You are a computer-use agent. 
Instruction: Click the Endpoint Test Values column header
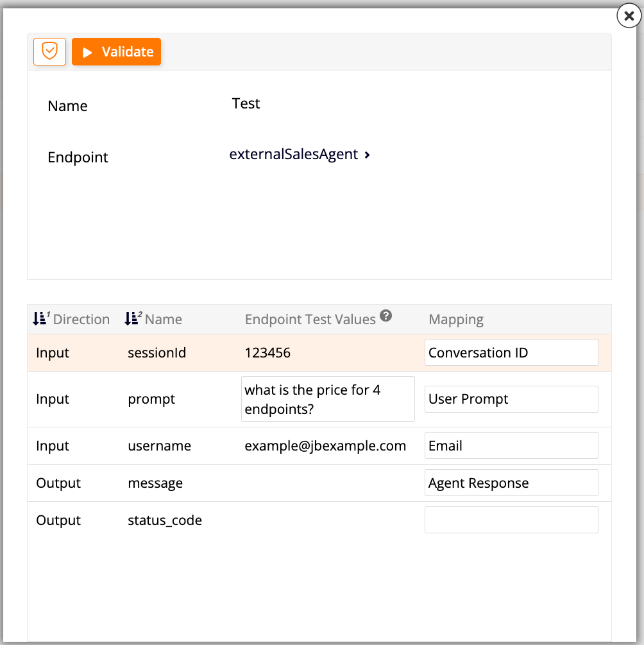(310, 319)
